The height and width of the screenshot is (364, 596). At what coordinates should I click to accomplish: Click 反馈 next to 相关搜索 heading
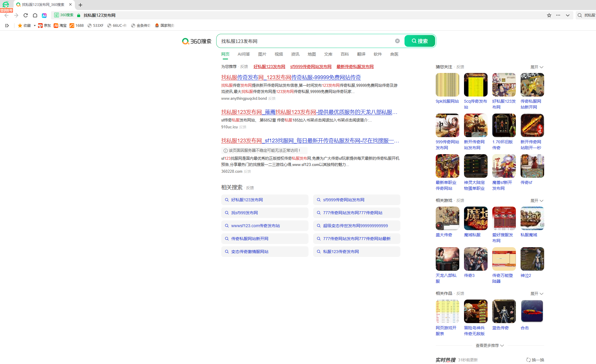pos(250,188)
